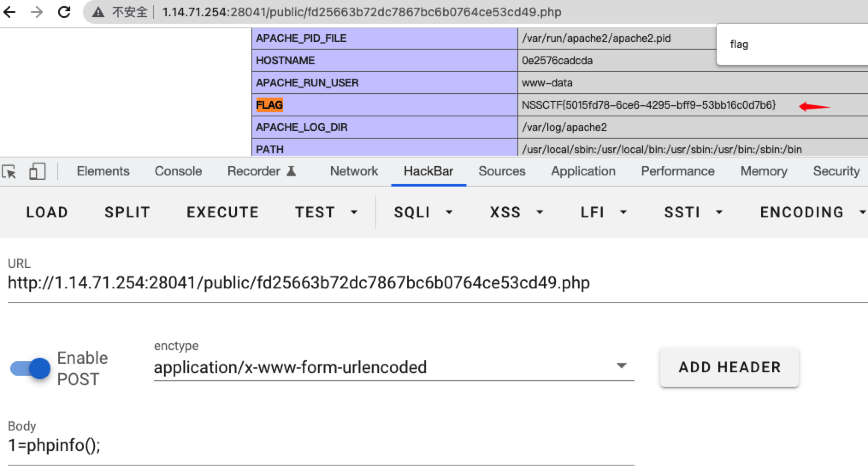The height and width of the screenshot is (475, 868).
Task: Click the /var/run/apache2/apache2.pid value
Action: [x=596, y=39]
